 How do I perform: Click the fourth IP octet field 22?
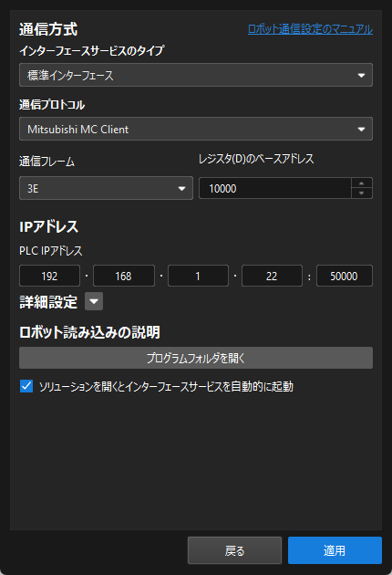click(x=272, y=276)
